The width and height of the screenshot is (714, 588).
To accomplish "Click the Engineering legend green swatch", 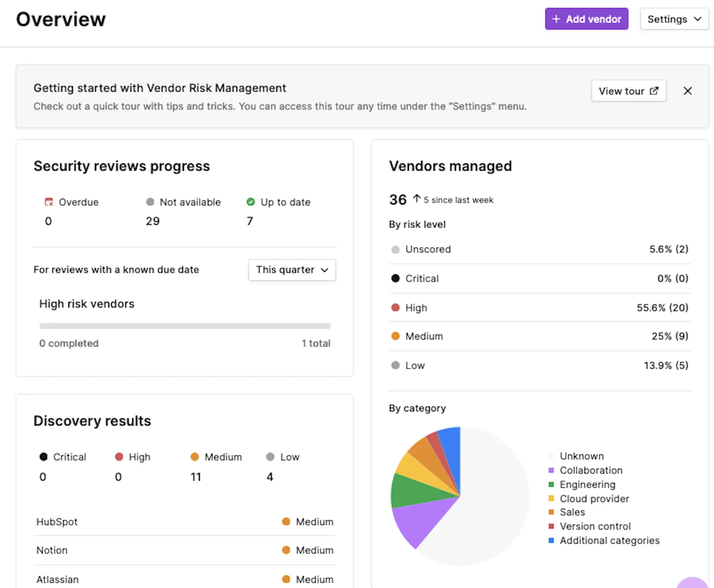I will click(551, 485).
